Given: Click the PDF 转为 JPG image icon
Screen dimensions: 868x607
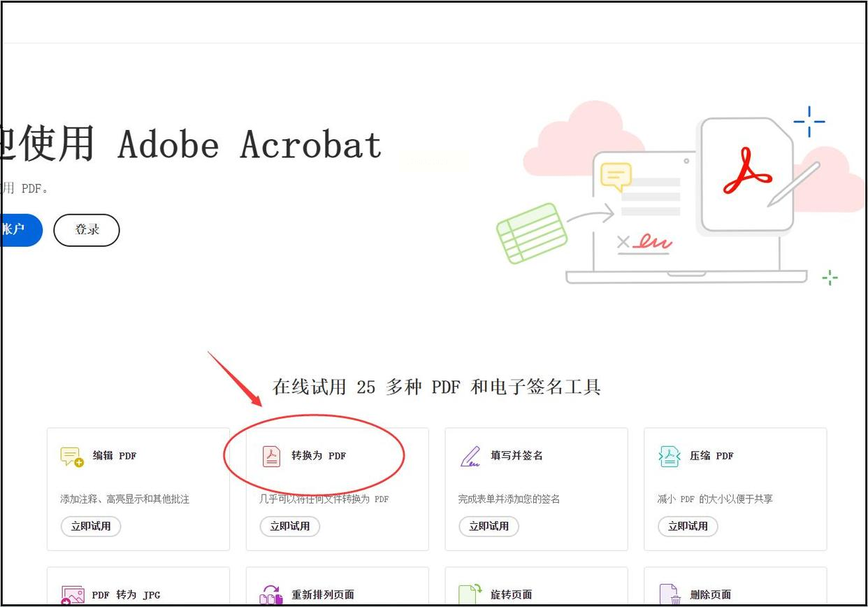Looking at the screenshot, I should click(72, 595).
